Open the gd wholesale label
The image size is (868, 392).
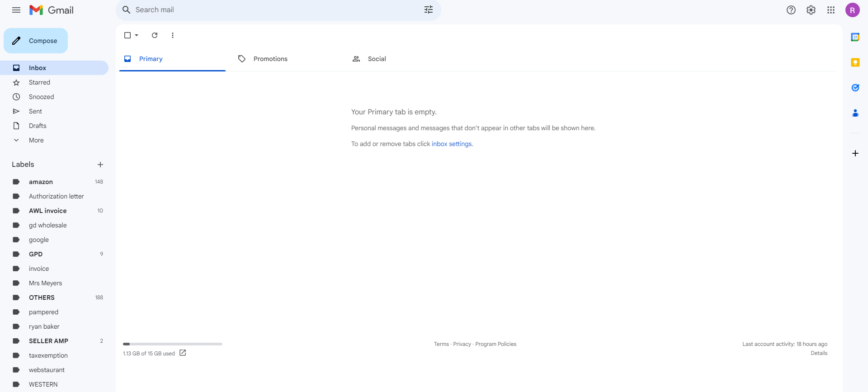pos(54,225)
